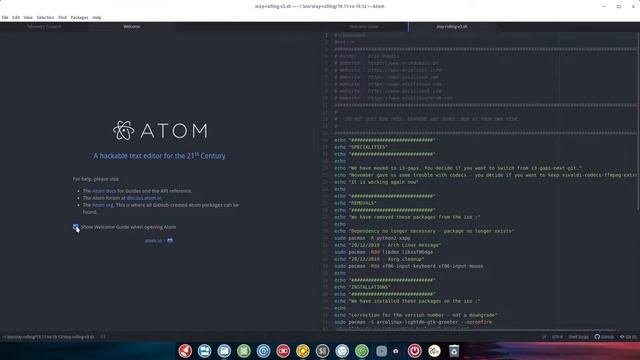Toggle Show Welcome Guide when opening Atom
The image size is (640, 360).
point(76,227)
